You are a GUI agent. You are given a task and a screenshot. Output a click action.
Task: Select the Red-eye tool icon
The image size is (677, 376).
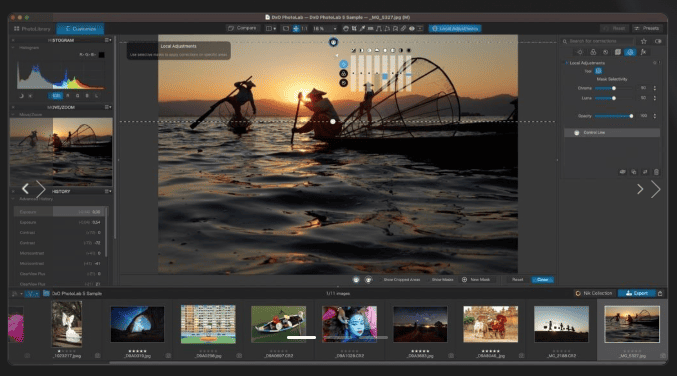411,28
